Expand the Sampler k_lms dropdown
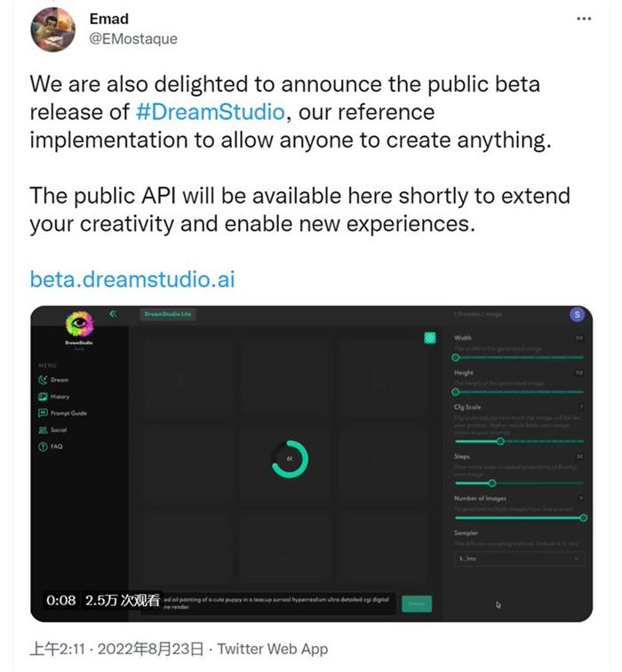Image resolution: width=622 pixels, height=672 pixels. (x=519, y=558)
